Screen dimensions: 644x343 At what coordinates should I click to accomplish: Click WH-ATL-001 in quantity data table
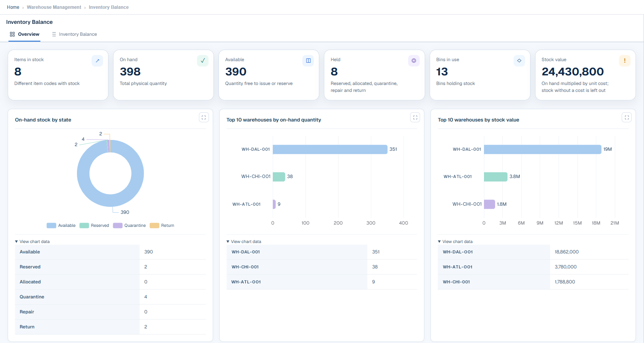click(246, 282)
